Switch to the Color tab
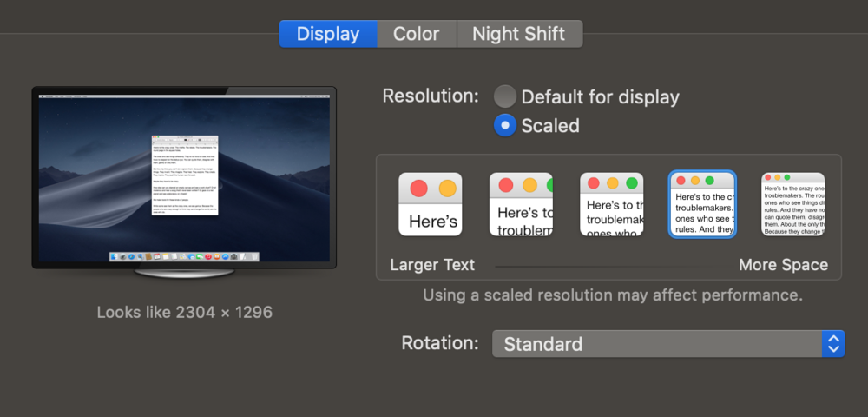The width and height of the screenshot is (868, 417). [x=416, y=34]
